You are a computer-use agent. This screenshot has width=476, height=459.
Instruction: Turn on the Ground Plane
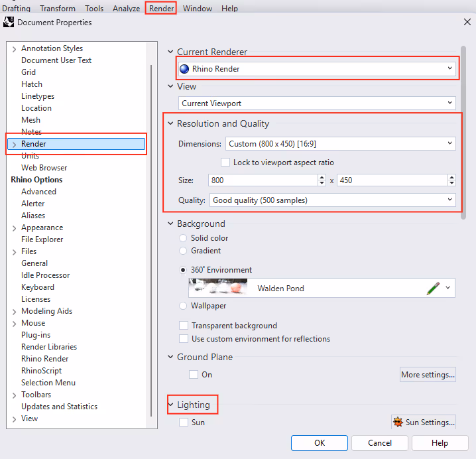point(194,374)
